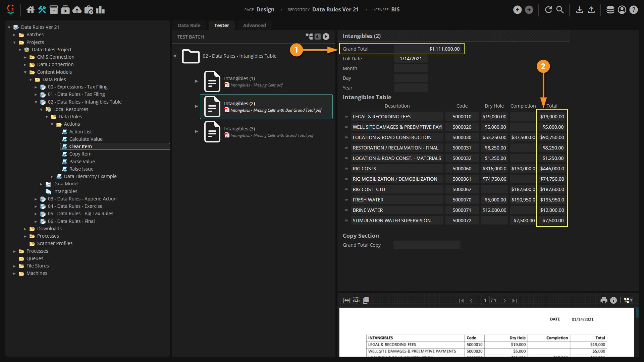Click the refresh icon in header
The image size is (644, 362).
pyautogui.click(x=548, y=10)
